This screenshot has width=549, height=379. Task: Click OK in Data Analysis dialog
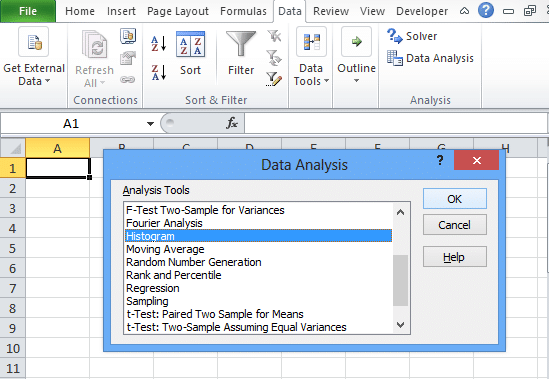pos(454,199)
